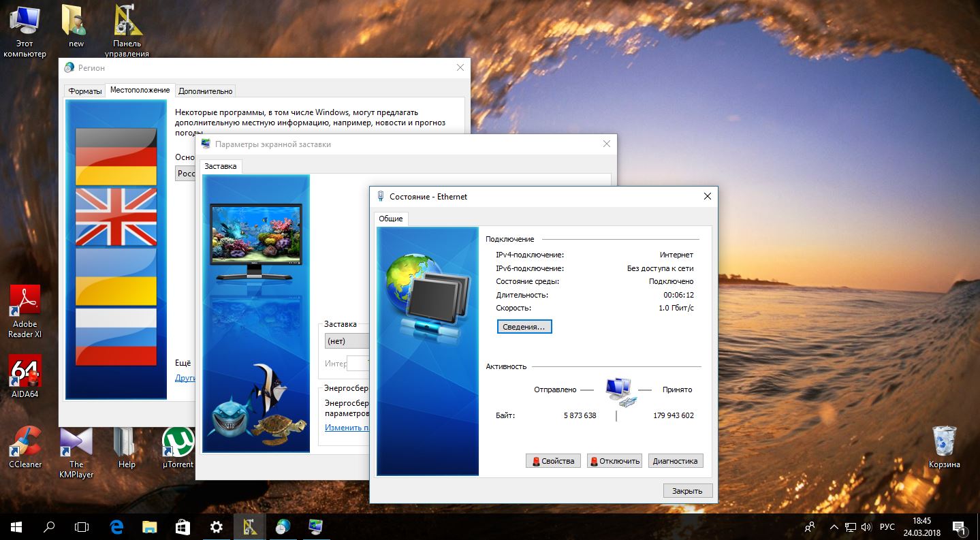The width and height of the screenshot is (980, 540).
Task: Close the Параметры экранной заставки window
Action: tap(607, 144)
